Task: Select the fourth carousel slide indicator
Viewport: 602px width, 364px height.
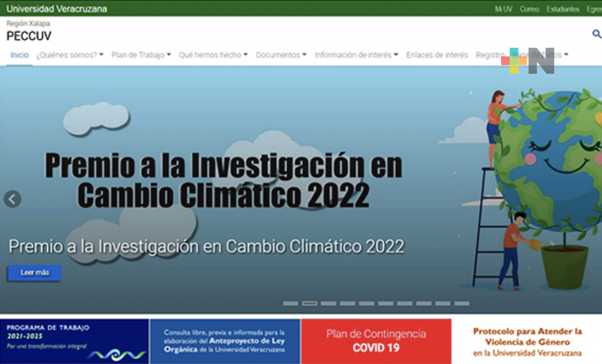Action: tap(348, 304)
